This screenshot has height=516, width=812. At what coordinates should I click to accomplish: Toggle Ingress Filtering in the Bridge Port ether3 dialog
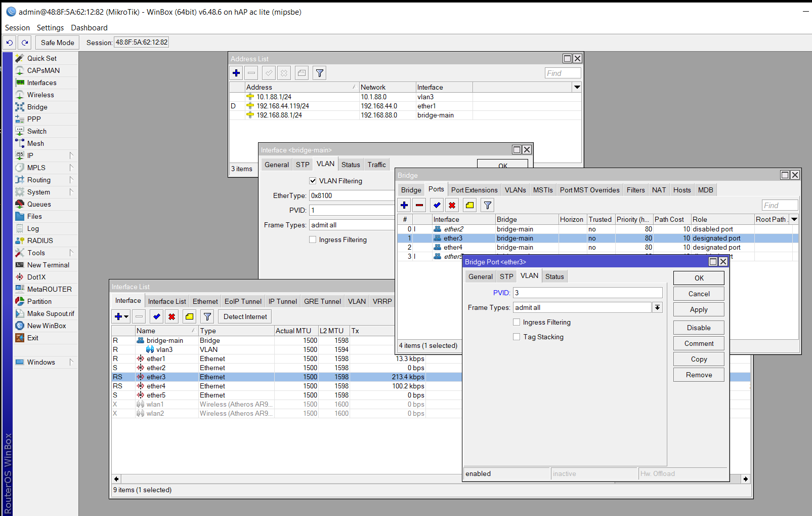[x=517, y=322]
